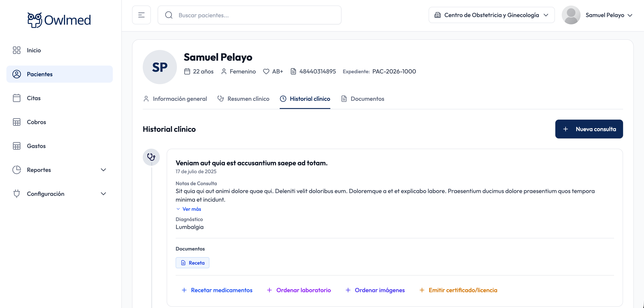Click the sidebar collapse hamburger icon
644x308 pixels.
[x=141, y=15]
